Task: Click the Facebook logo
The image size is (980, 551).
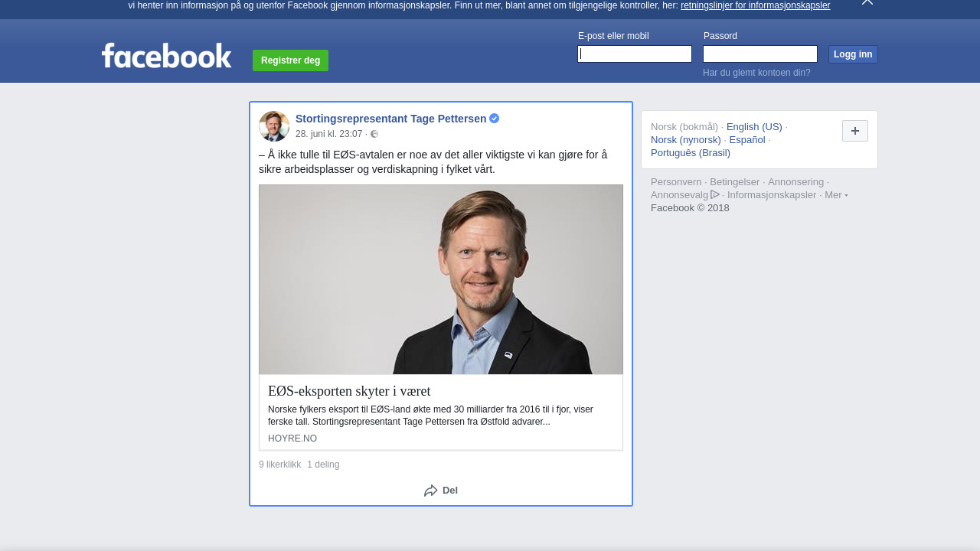Action: point(166,55)
